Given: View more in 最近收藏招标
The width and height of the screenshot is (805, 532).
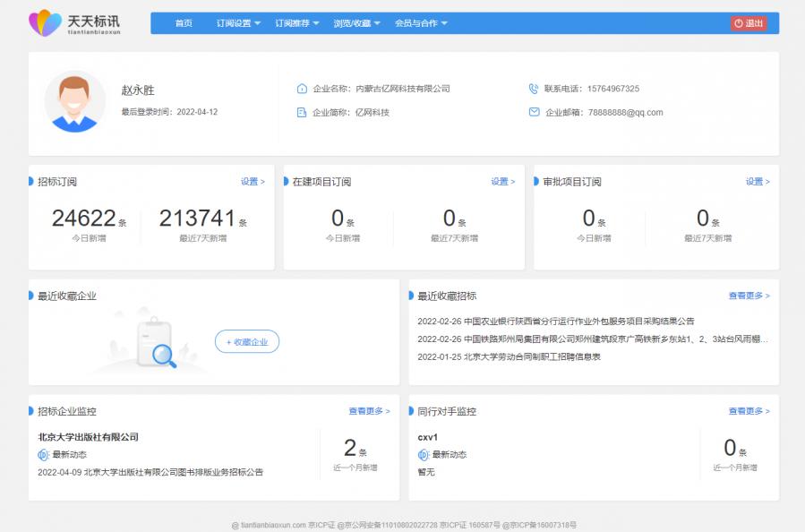Looking at the screenshot, I should pos(749,296).
